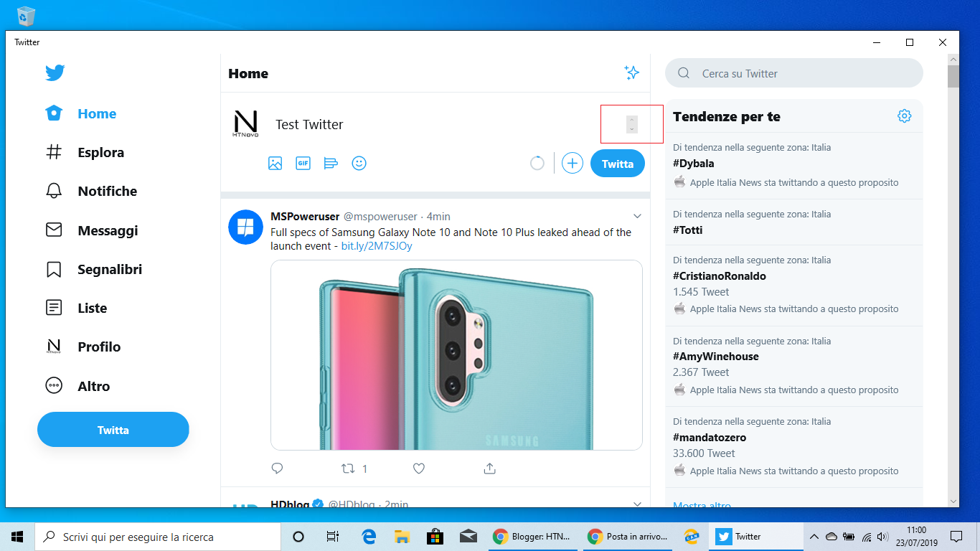
Task: Open Task View on the taskbar
Action: click(x=333, y=537)
